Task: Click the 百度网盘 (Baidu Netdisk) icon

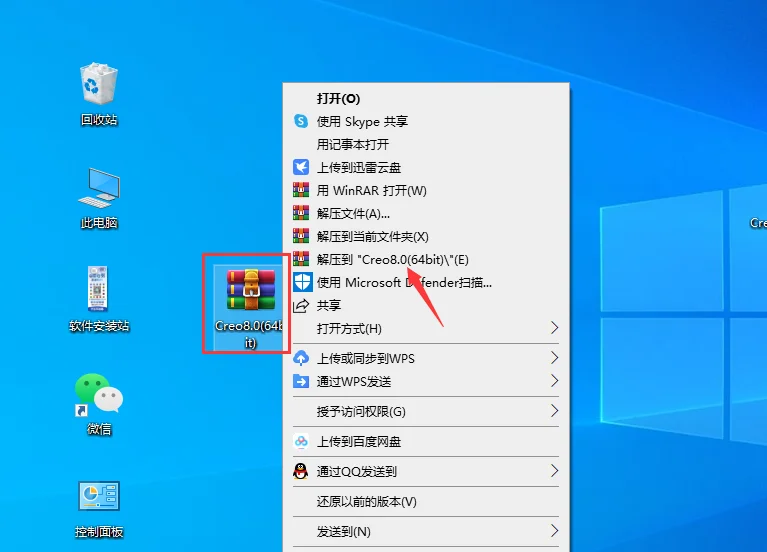Action: pos(301,441)
